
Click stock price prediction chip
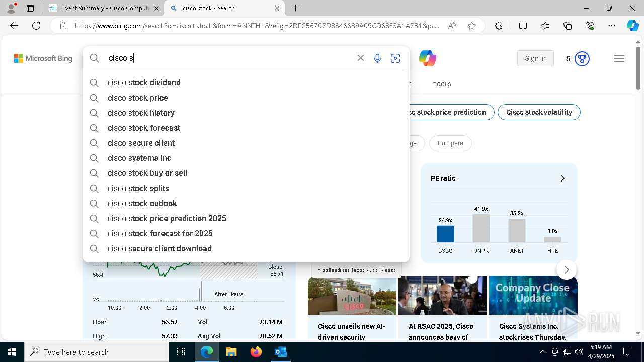pos(451,112)
